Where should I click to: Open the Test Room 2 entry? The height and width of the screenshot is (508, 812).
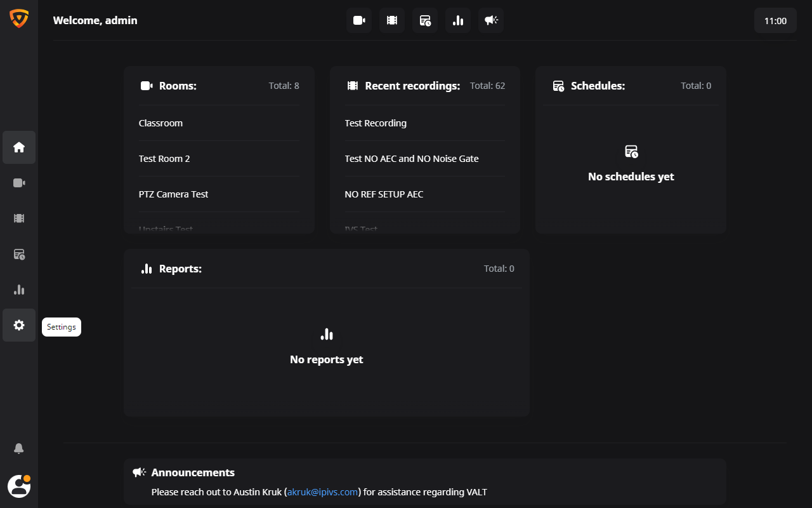164,159
